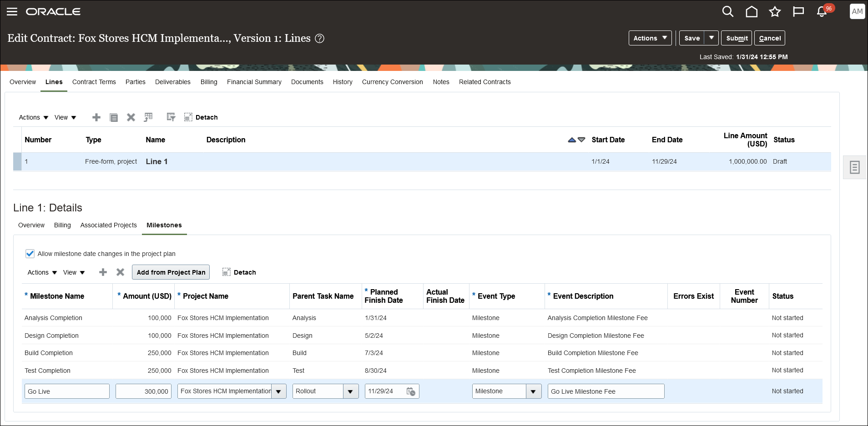Screen dimensions: 868x426
Task: Click the freeze columns icon in the lines toolbar
Action: 148,117
